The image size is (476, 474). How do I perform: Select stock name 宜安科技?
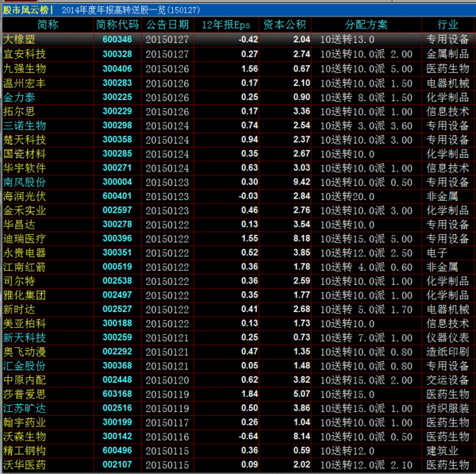tap(25, 54)
